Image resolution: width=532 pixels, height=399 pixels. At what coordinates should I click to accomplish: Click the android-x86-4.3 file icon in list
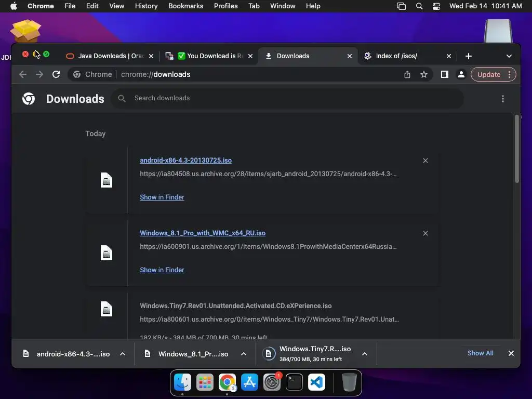point(107,180)
